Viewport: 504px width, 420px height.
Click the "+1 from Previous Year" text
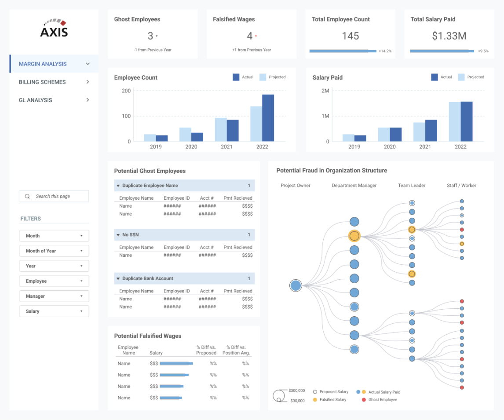pyautogui.click(x=252, y=50)
